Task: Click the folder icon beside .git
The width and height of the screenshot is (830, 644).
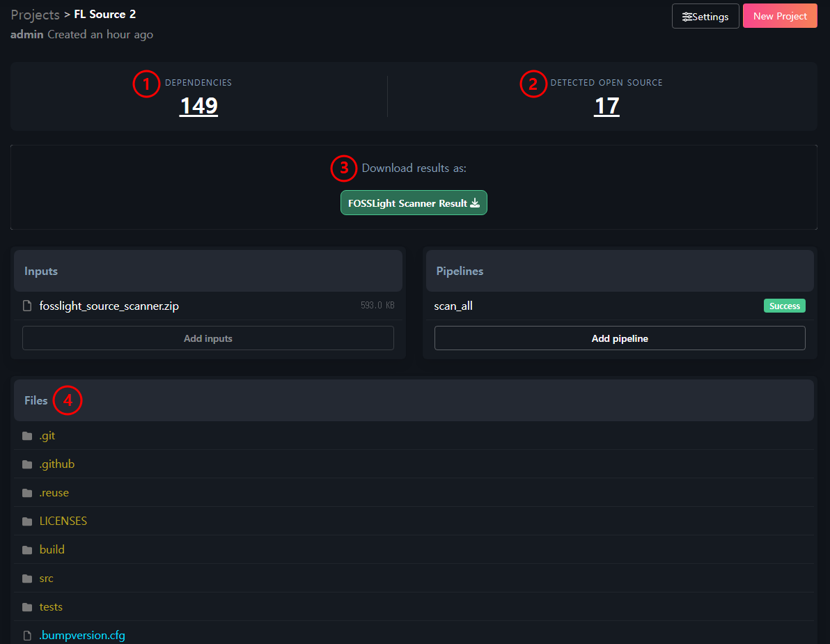Action: coord(27,436)
